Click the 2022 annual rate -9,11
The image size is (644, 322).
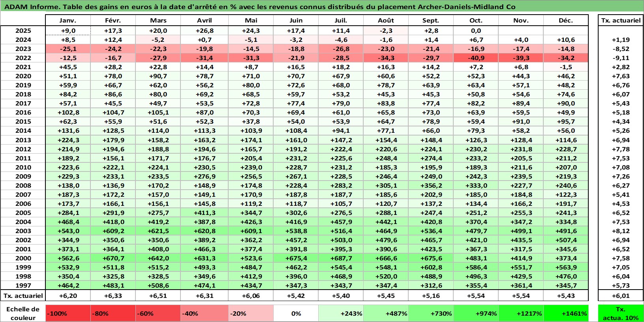tap(621, 58)
